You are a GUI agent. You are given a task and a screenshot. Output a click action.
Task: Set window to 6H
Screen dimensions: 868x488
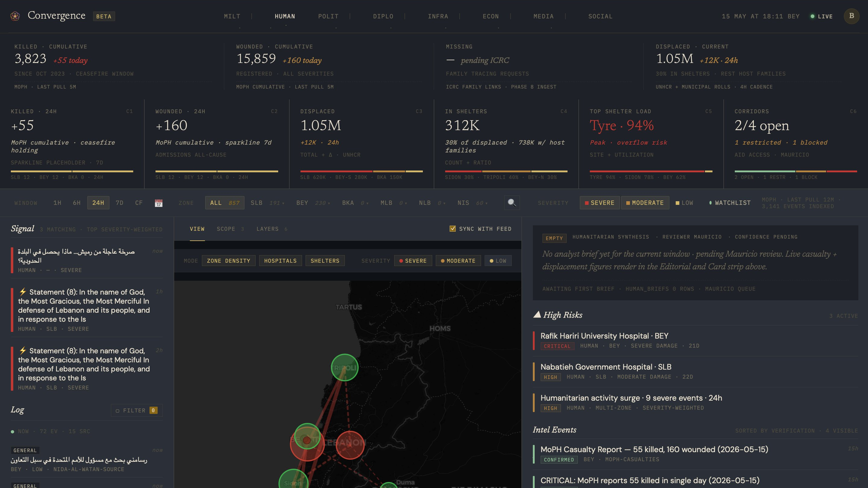[77, 203]
